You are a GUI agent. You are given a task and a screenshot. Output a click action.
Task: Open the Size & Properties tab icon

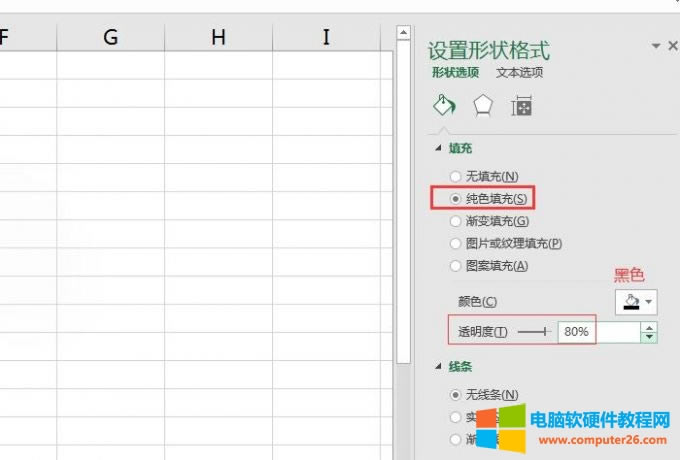pyautogui.click(x=521, y=106)
